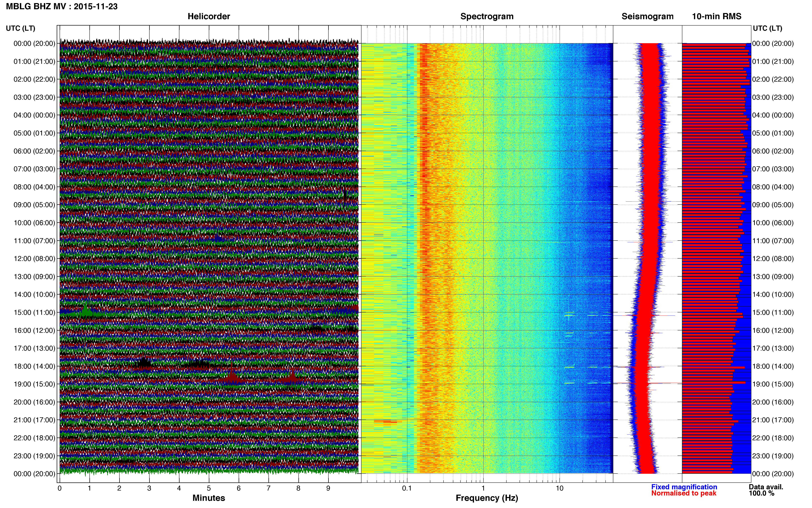Viewport: 812px width, 508px height.
Task: Click the 1 Hz tick label on Frequency axis
Action: click(483, 488)
